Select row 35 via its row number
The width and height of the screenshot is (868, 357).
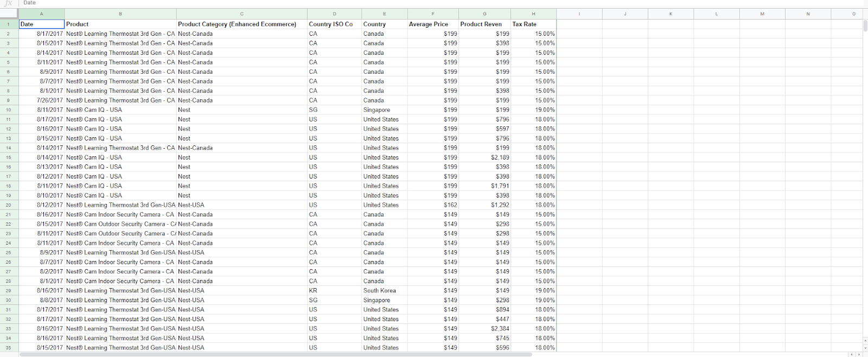click(x=9, y=348)
